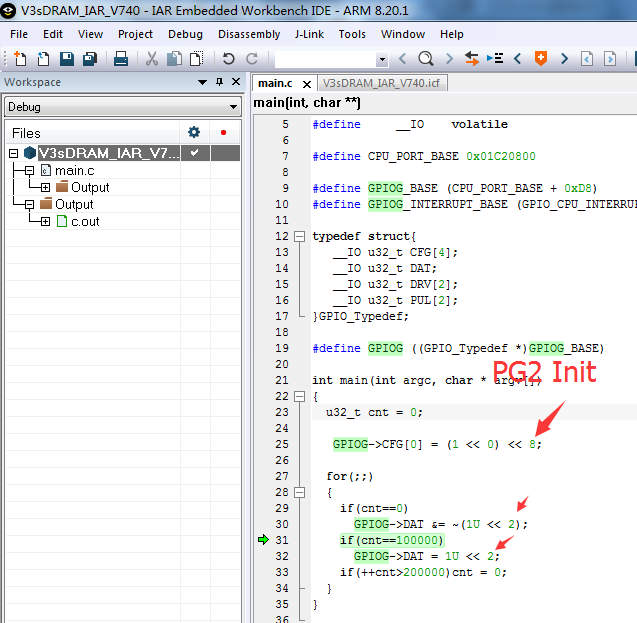The image size is (637, 623).
Task: Click the Undo arrow icon
Action: pyautogui.click(x=229, y=59)
